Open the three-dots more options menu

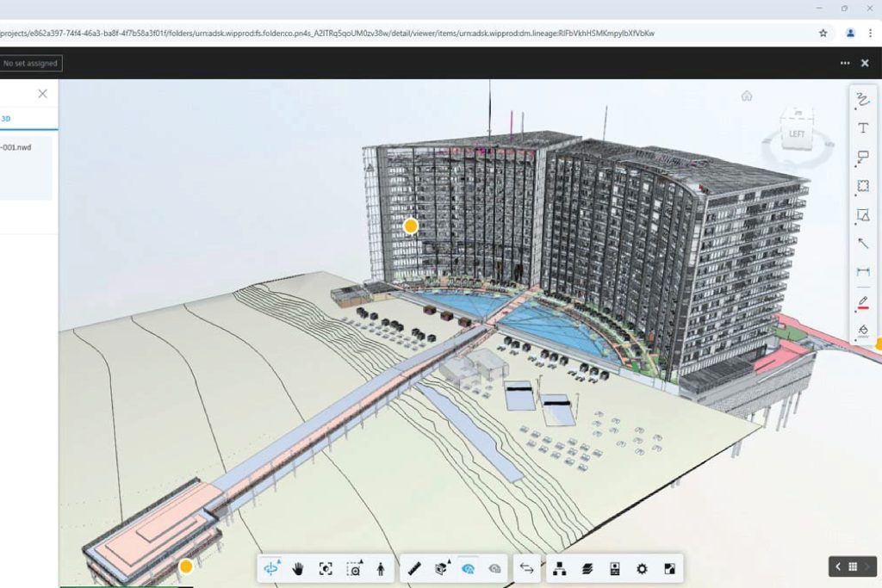tap(845, 63)
